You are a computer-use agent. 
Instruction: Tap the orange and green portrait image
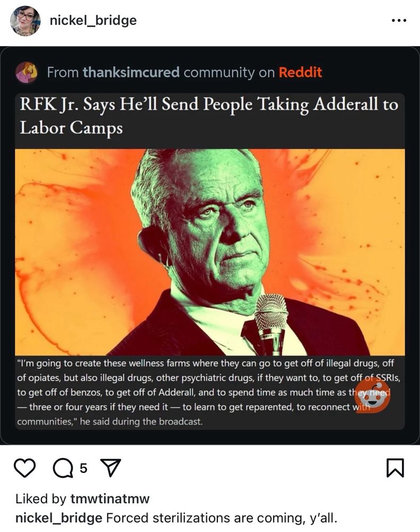(x=210, y=252)
